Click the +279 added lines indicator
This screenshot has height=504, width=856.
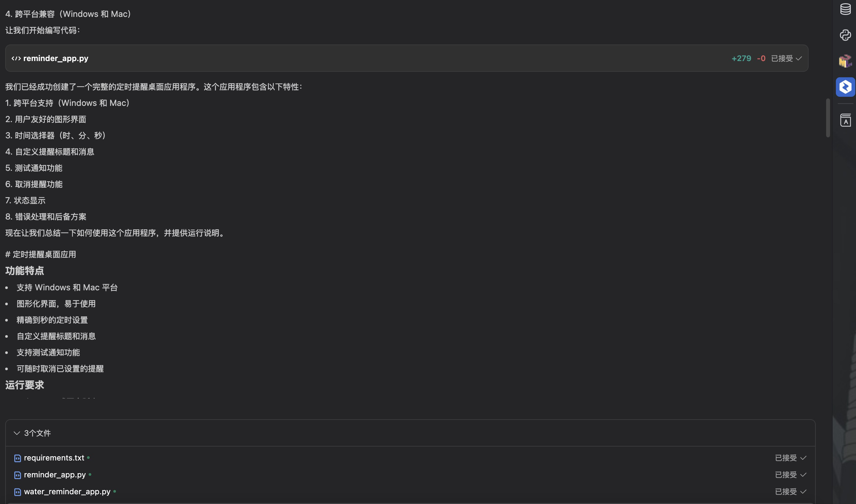click(x=741, y=58)
